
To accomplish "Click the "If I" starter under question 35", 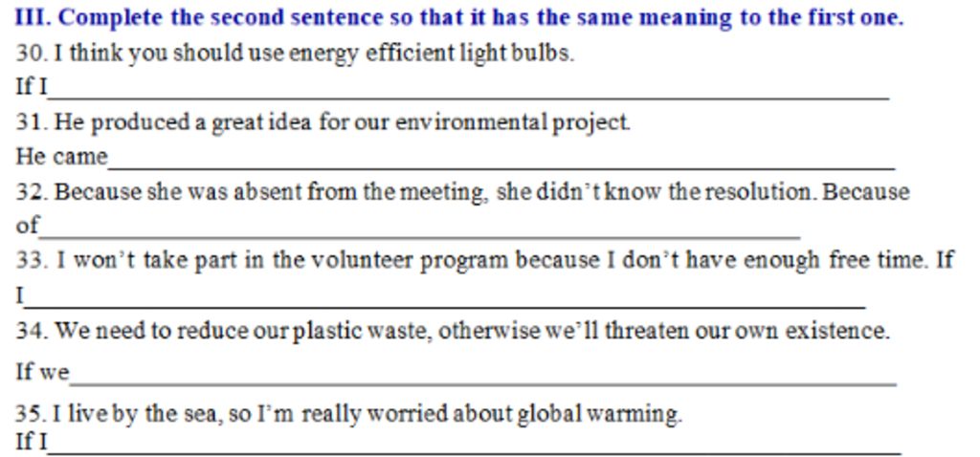I will pyautogui.click(x=31, y=442).
